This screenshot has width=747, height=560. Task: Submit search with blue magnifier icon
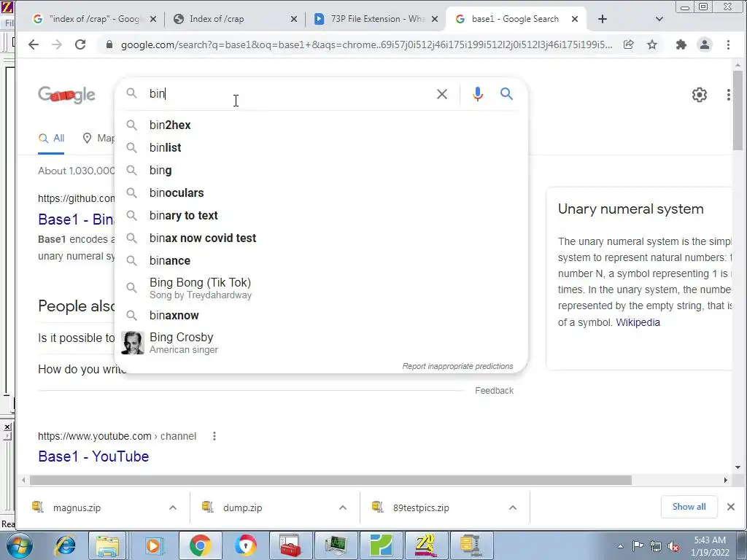point(506,94)
